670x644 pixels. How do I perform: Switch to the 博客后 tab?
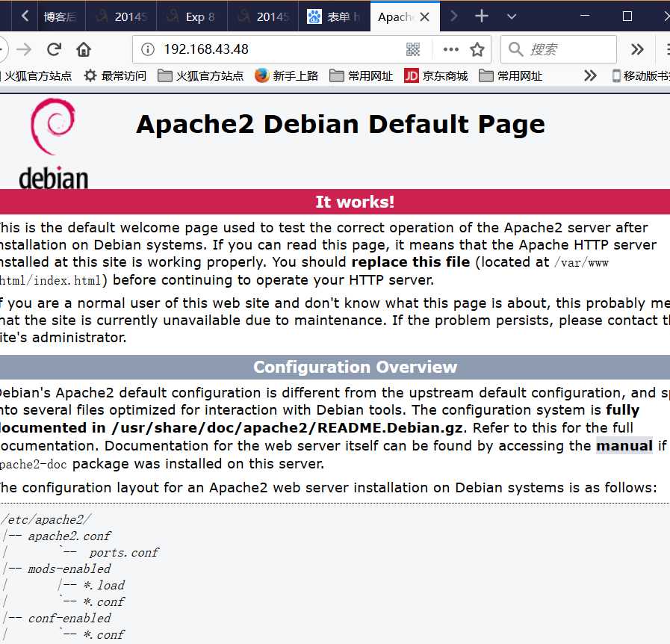point(61,16)
